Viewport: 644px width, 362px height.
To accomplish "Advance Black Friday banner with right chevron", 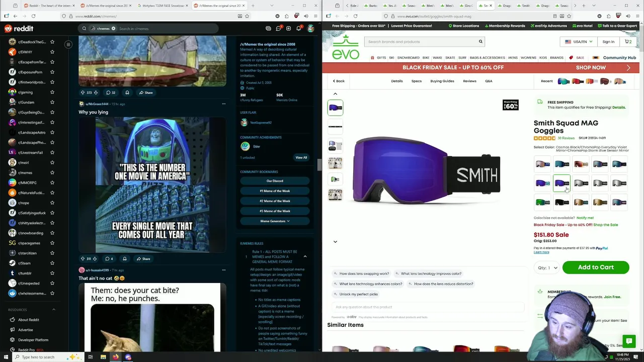I will pos(628,67).
